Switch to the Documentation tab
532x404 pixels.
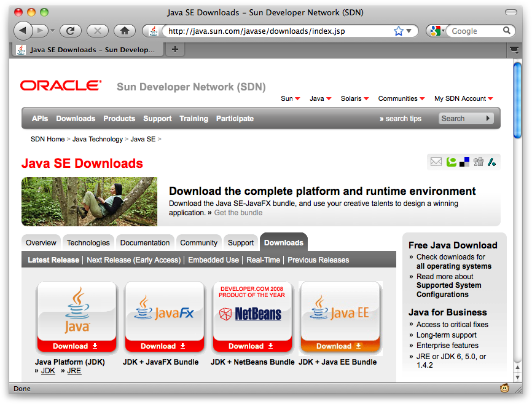pyautogui.click(x=145, y=243)
